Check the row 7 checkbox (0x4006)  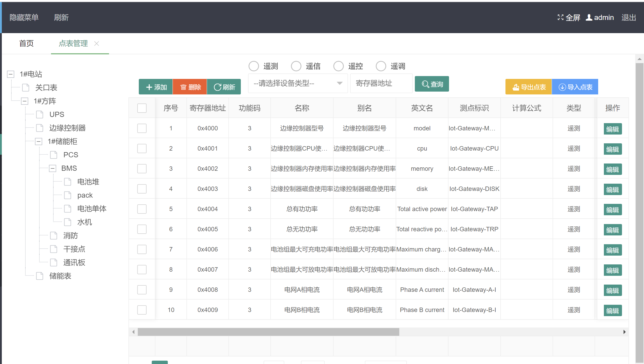142,249
